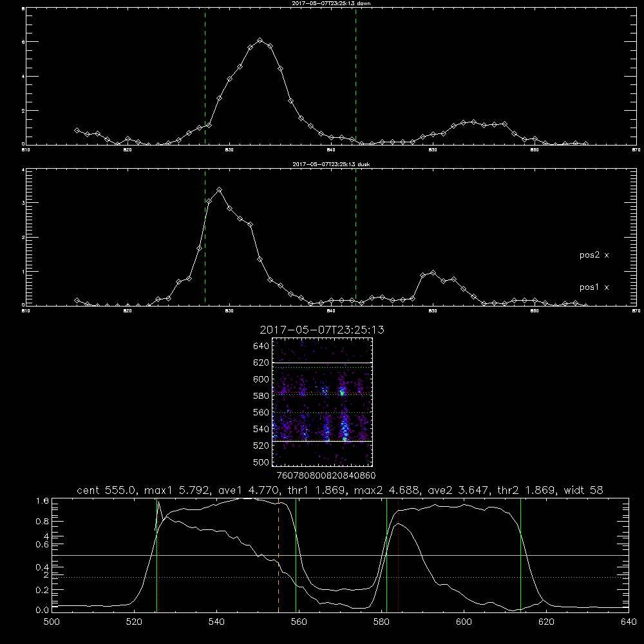This screenshot has height=644, width=644.
Task: Click the peak diamond marker of the dusk curve
Action: click(x=220, y=190)
